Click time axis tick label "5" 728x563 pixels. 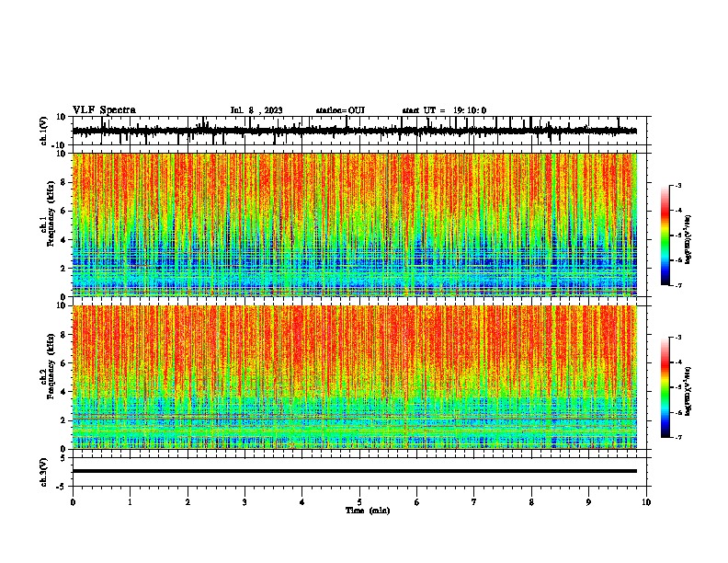(359, 502)
